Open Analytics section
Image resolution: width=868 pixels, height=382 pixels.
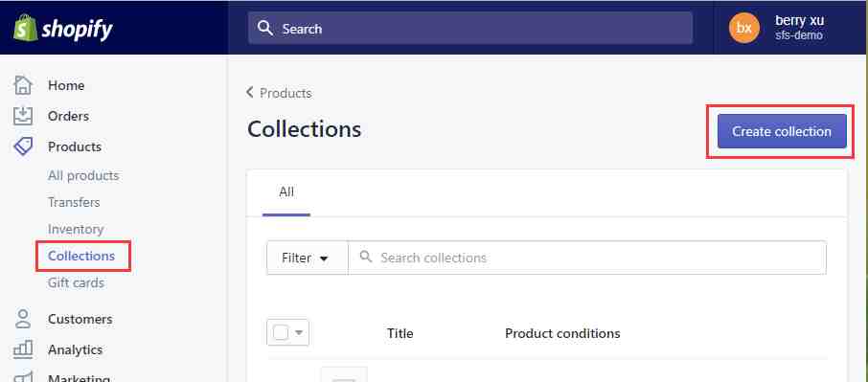pyautogui.click(x=76, y=350)
